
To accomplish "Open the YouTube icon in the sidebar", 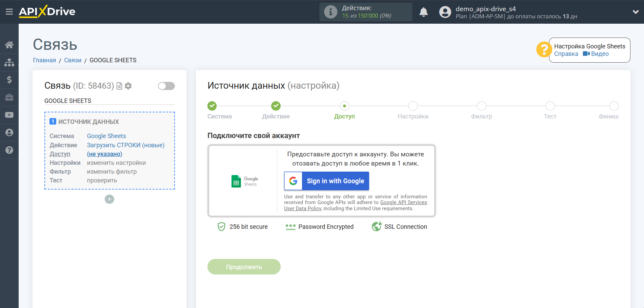I will click(9, 115).
